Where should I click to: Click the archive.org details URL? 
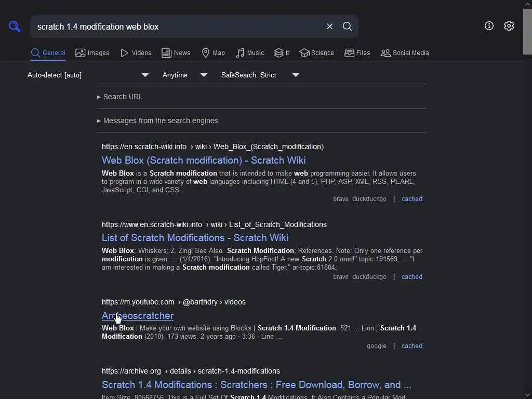point(191,371)
